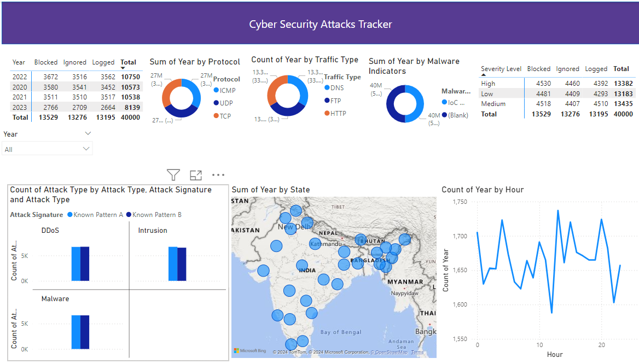
Task: Open focus mode for the attack type chart
Action: (x=196, y=175)
